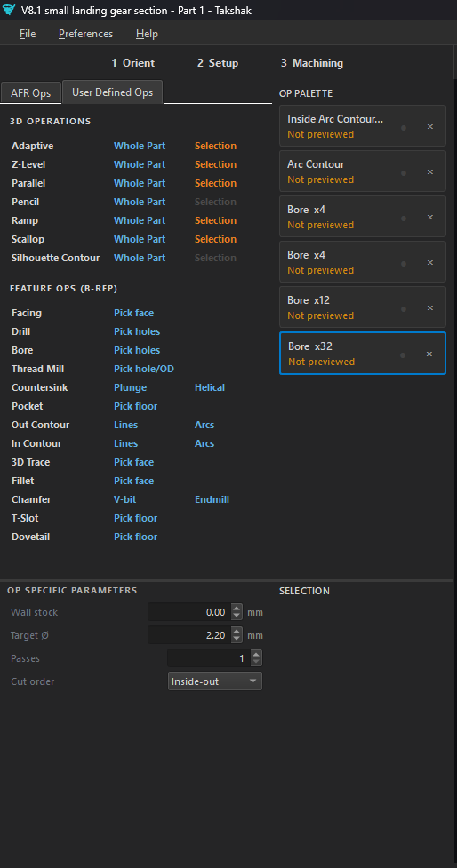Decrease Target Ø with the down arrow

pos(237,638)
